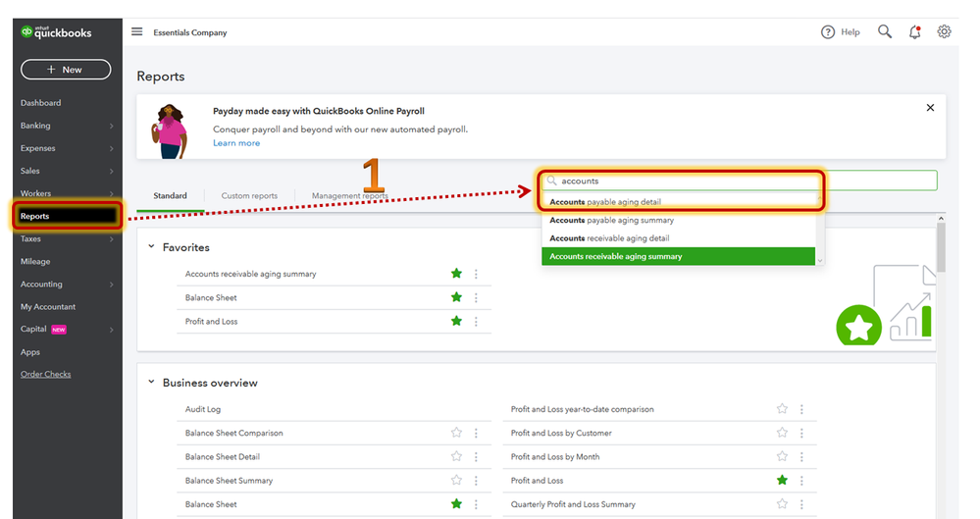Select Accounts payable aging summary suggestion
980x519 pixels.
pos(611,221)
